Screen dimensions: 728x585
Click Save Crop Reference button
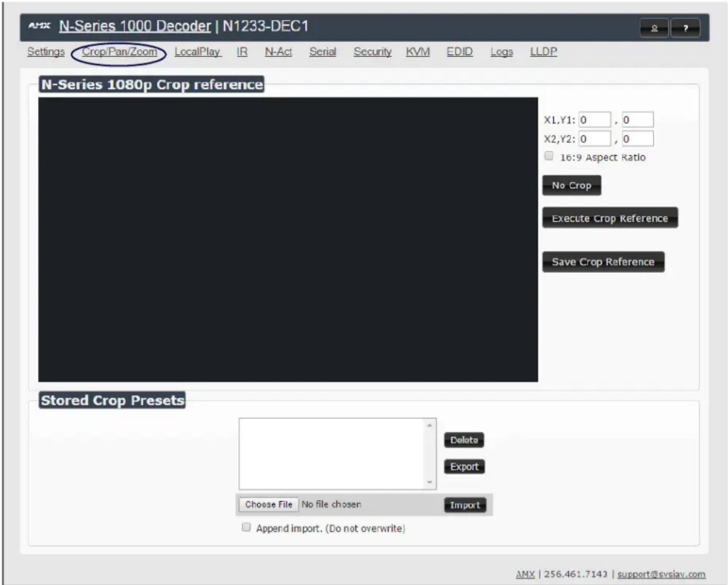point(603,262)
